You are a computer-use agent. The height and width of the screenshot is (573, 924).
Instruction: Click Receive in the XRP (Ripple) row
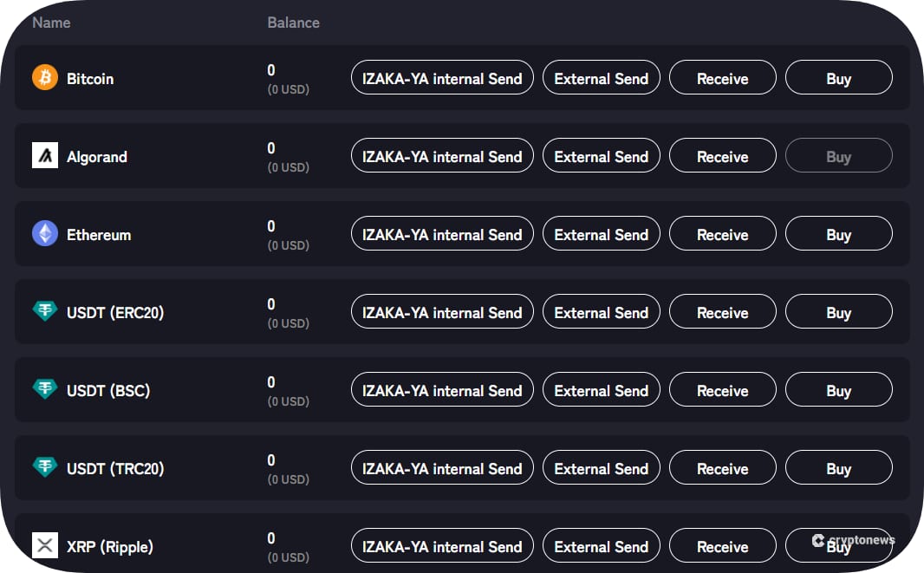(x=722, y=545)
